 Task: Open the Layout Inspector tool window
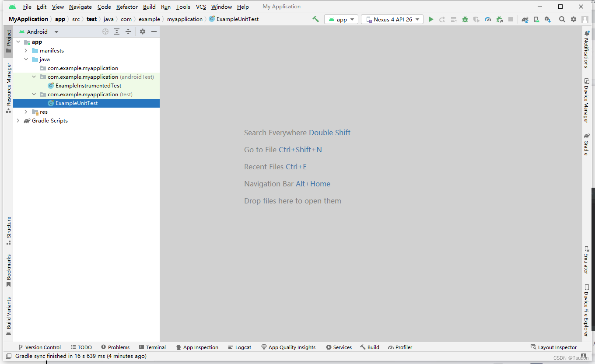click(x=553, y=347)
